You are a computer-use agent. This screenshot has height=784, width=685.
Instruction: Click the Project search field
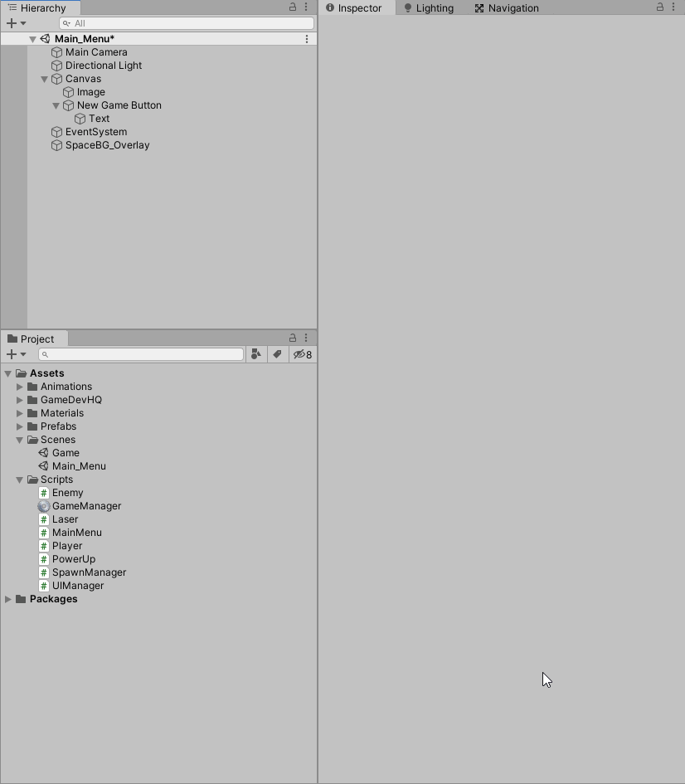[x=141, y=354]
